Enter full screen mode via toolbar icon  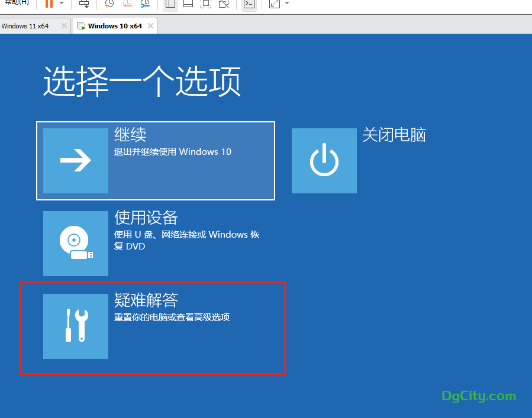tap(205, 4)
